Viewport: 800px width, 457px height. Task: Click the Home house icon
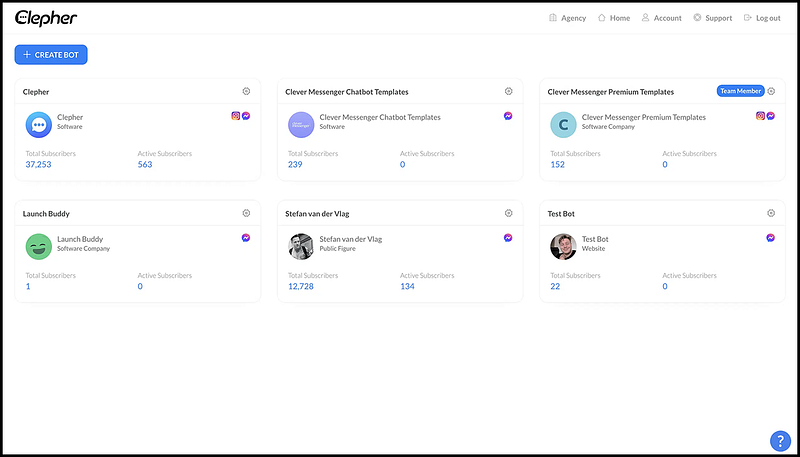coord(602,18)
